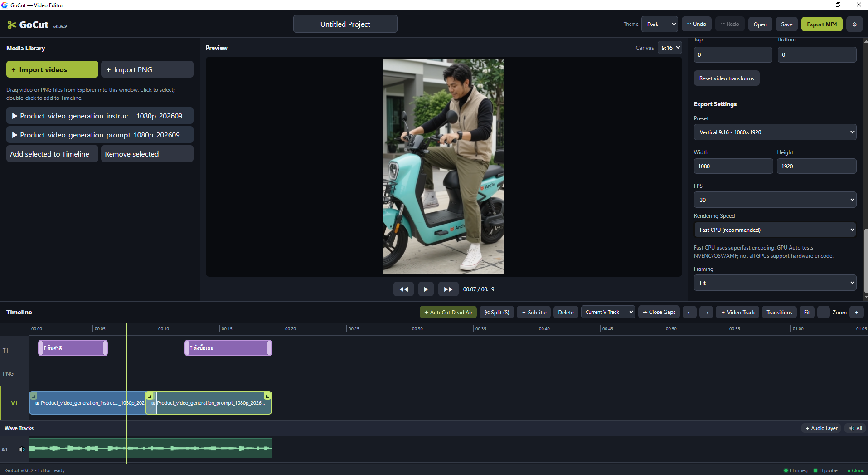Add a new Audio Layer
Viewport: 868px width, 475px height.
[821, 428]
